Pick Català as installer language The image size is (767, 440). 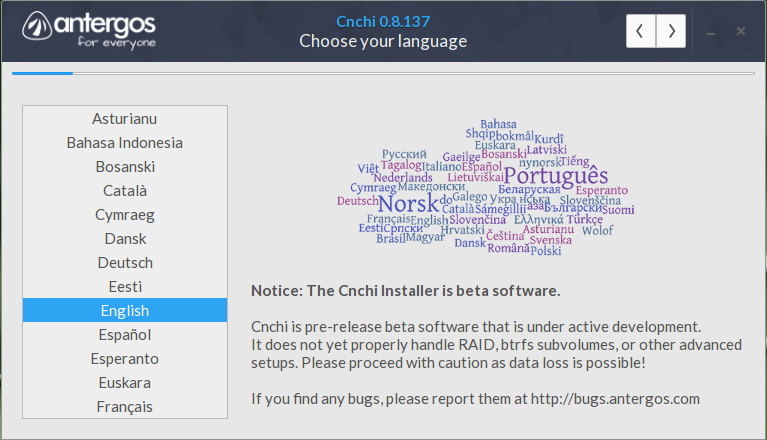pos(125,191)
